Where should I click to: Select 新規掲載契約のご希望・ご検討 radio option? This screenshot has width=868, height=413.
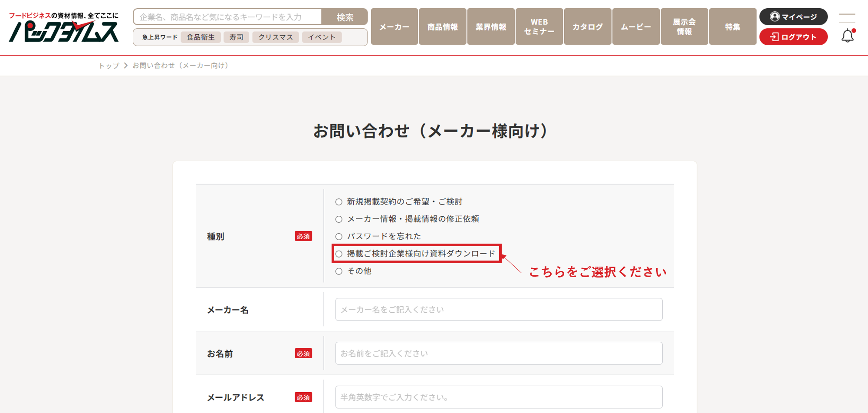(x=339, y=202)
